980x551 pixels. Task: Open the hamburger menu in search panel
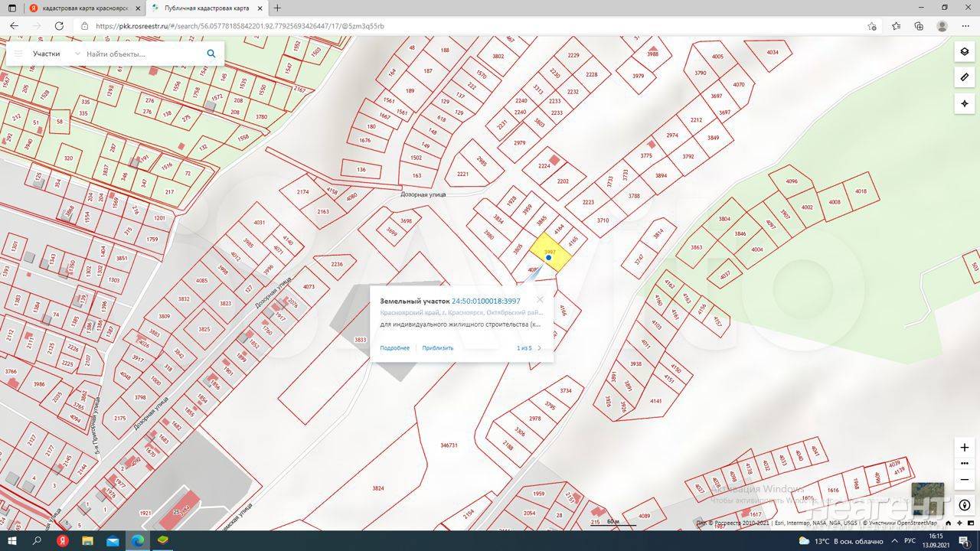(x=18, y=54)
